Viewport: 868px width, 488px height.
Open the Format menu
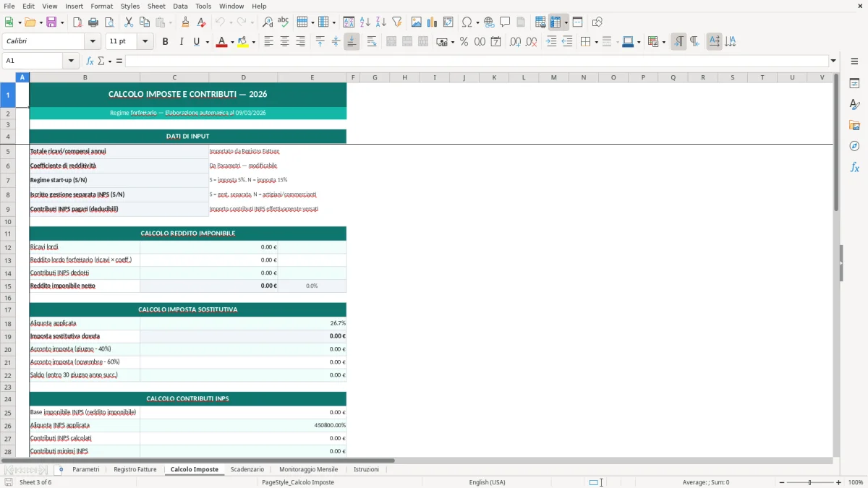(x=101, y=6)
